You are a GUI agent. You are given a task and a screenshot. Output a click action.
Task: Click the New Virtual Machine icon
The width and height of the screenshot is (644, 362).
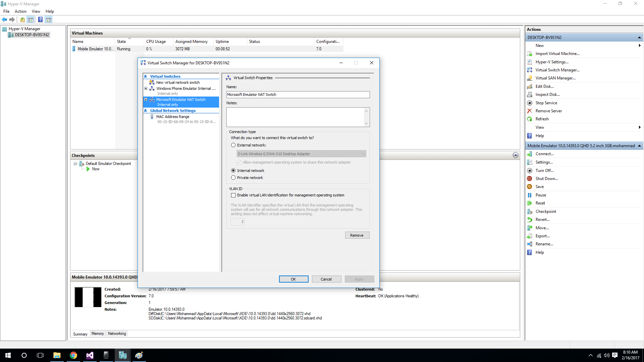[x=539, y=45]
